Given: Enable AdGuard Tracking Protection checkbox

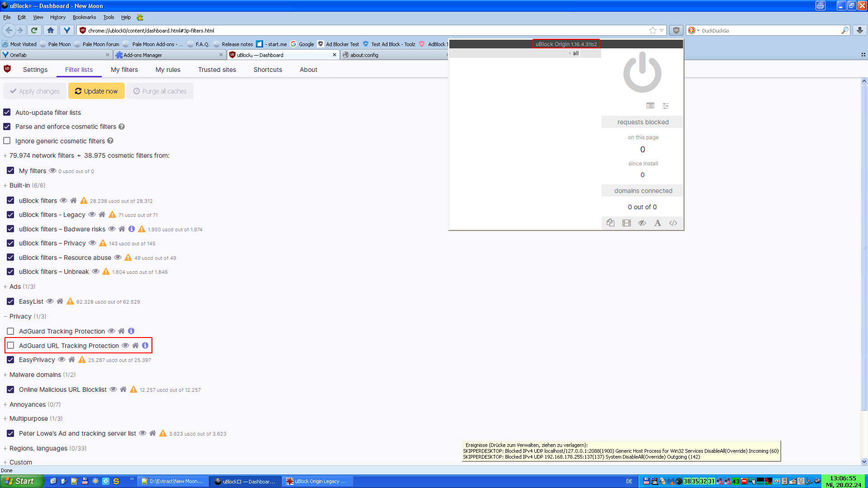Looking at the screenshot, I should pos(10,331).
